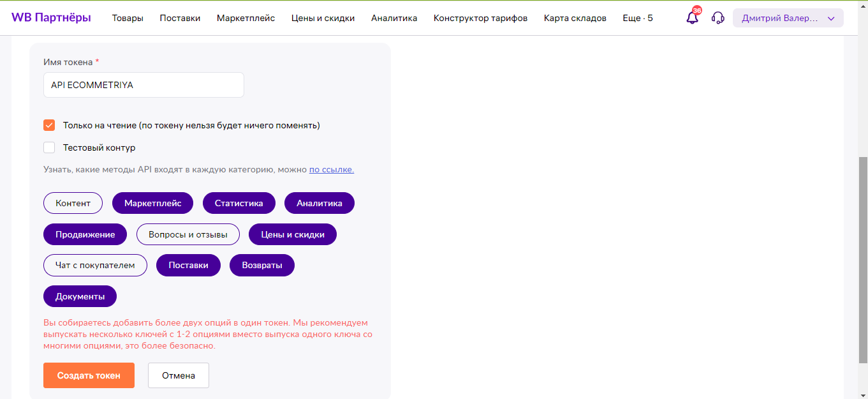Expand the Дмитрий Валер... account dropdown
The height and width of the screenshot is (399, 868).
tap(788, 18)
